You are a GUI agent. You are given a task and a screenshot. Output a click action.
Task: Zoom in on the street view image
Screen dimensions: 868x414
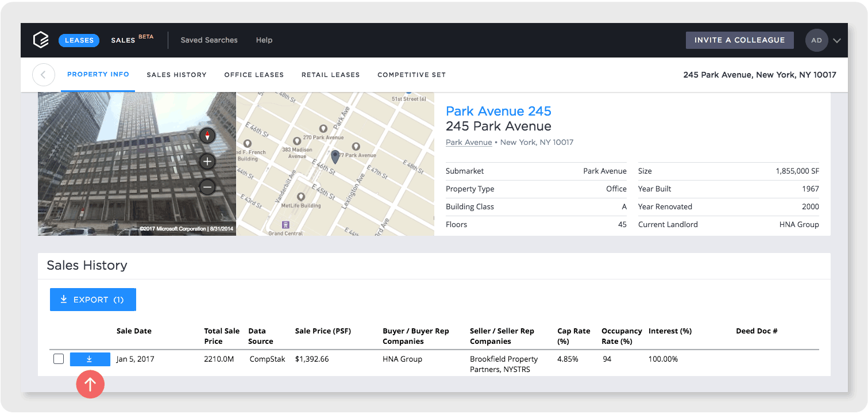(207, 162)
